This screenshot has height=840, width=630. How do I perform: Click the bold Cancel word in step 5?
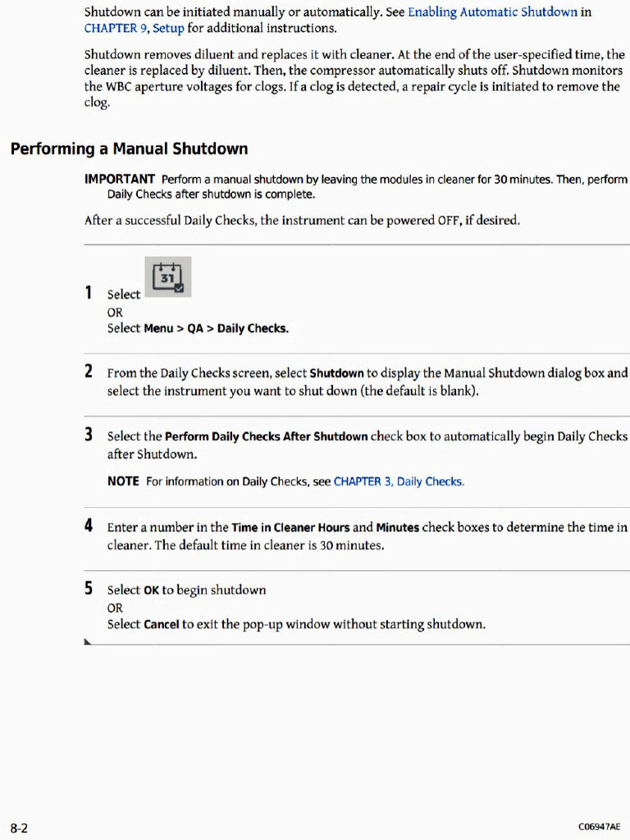[162, 624]
